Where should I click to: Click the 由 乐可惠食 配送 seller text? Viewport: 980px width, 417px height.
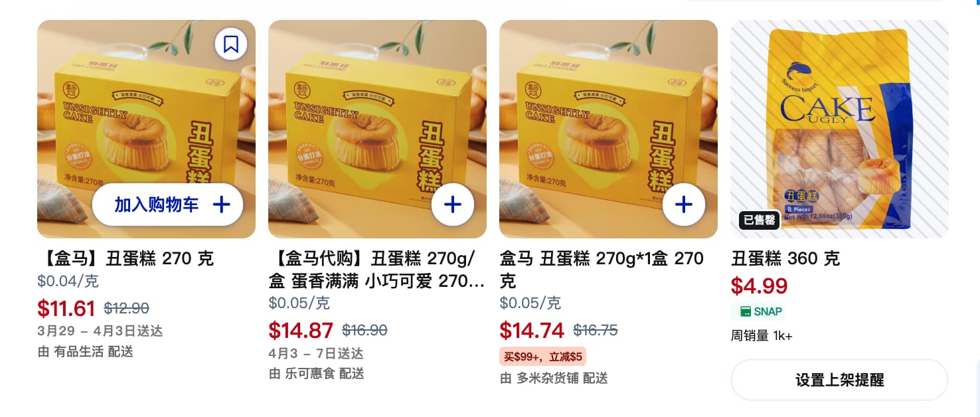tap(317, 373)
